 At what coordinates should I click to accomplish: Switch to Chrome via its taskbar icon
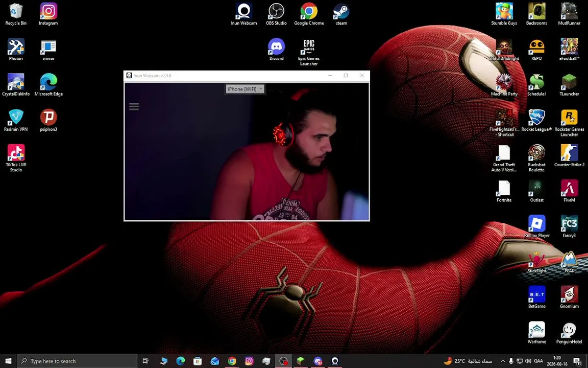coord(232,361)
